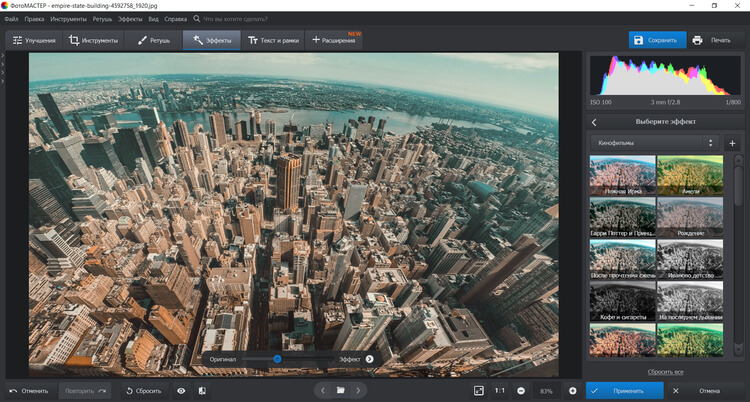750x402 pixels.
Task: Toggle before/after compare view icon
Action: tap(202, 390)
